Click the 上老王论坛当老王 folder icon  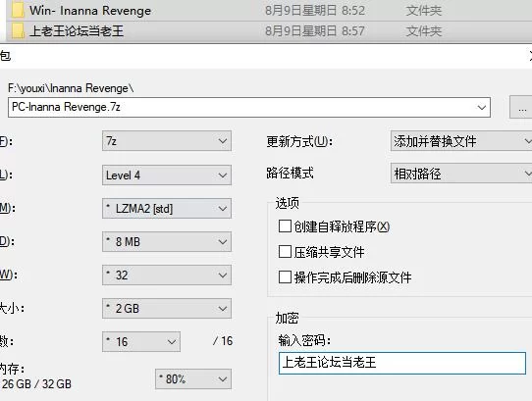[18, 30]
